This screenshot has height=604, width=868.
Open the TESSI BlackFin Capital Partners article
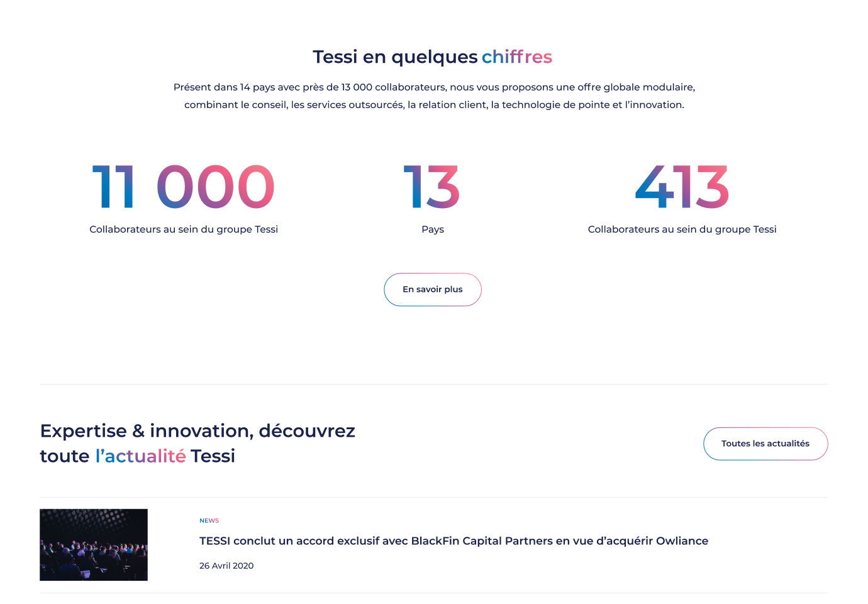coord(453,541)
